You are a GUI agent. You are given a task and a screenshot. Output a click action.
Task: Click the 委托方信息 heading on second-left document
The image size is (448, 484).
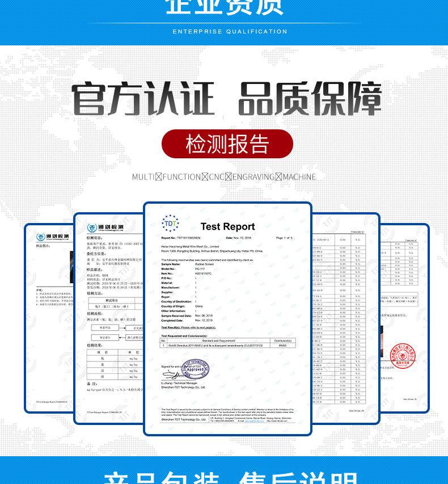pos(96,254)
